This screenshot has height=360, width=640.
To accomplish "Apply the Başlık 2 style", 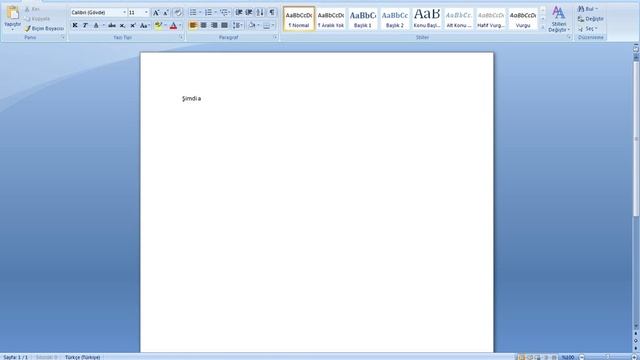I will click(395, 19).
